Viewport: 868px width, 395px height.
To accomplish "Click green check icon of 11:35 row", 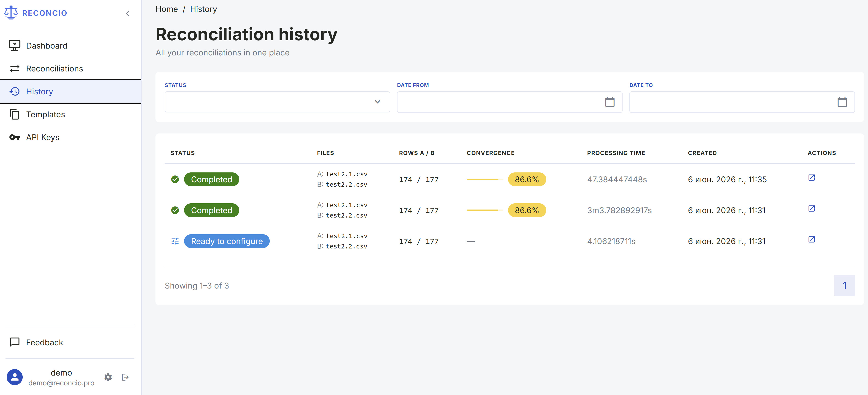I will pyautogui.click(x=175, y=179).
